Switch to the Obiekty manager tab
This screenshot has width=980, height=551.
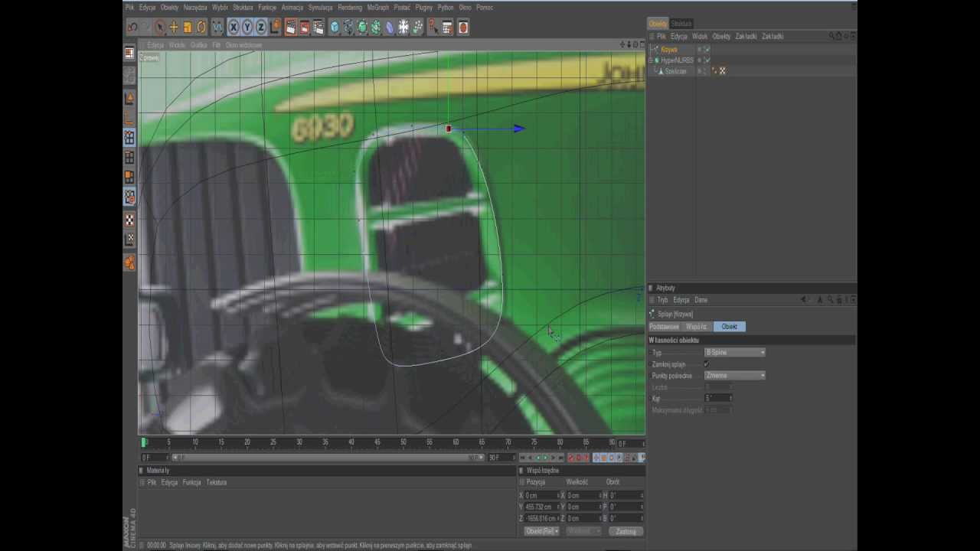(x=658, y=24)
